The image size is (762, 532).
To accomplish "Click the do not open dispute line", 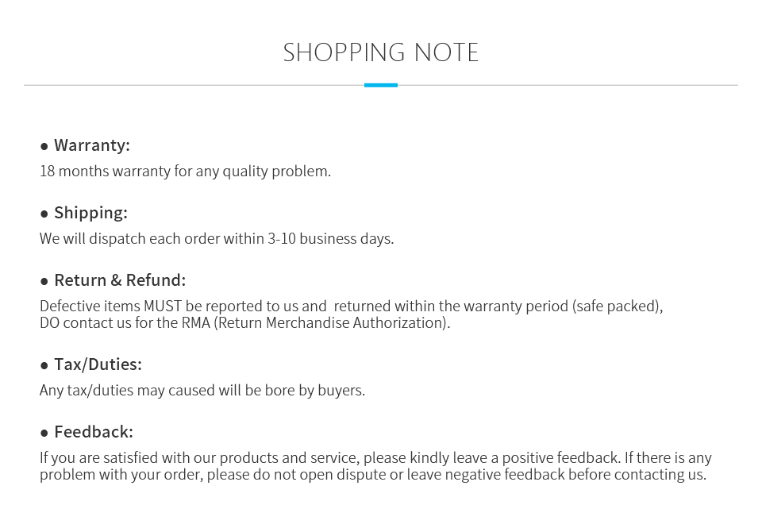I will point(373,475).
